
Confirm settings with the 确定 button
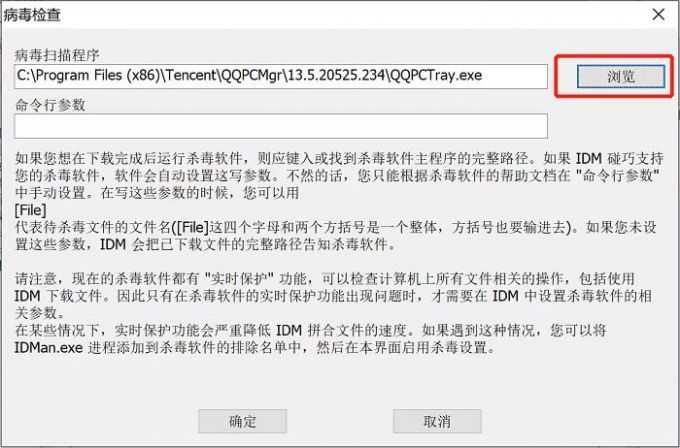pos(242,421)
